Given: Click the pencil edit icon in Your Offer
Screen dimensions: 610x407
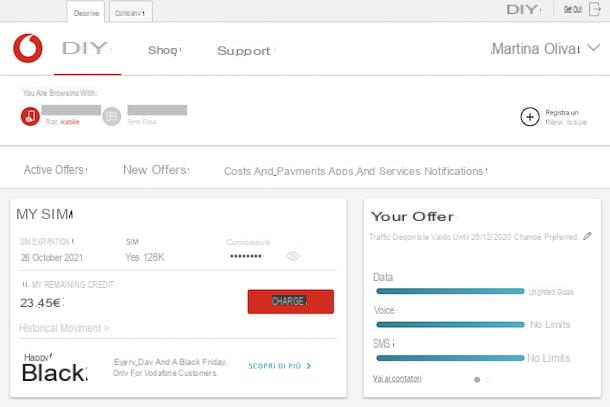Looking at the screenshot, I should coord(587,236).
